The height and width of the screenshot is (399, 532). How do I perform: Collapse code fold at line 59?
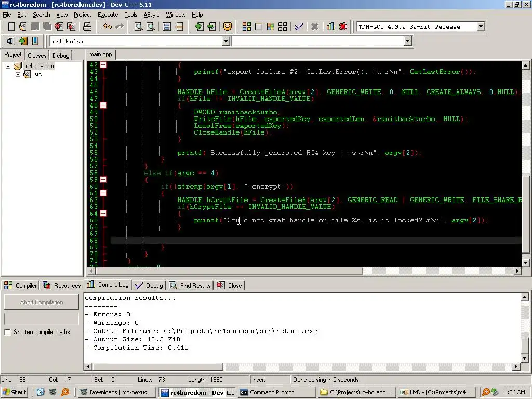tap(103, 179)
